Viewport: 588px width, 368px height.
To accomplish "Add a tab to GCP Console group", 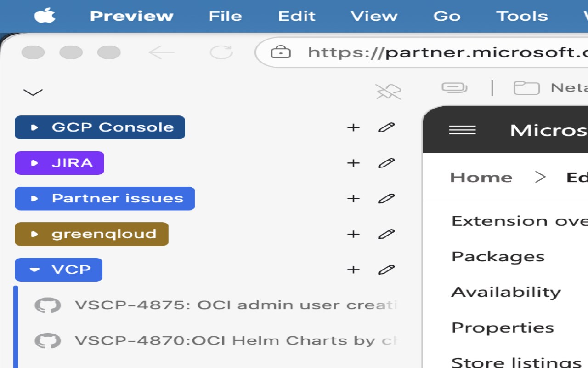I will (x=353, y=127).
